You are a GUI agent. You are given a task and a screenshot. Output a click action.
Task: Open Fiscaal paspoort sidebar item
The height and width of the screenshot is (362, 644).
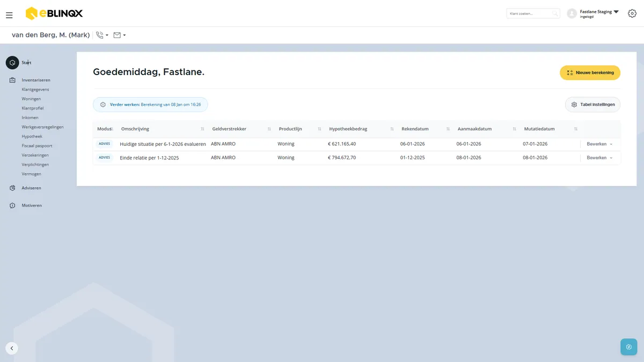point(37,146)
